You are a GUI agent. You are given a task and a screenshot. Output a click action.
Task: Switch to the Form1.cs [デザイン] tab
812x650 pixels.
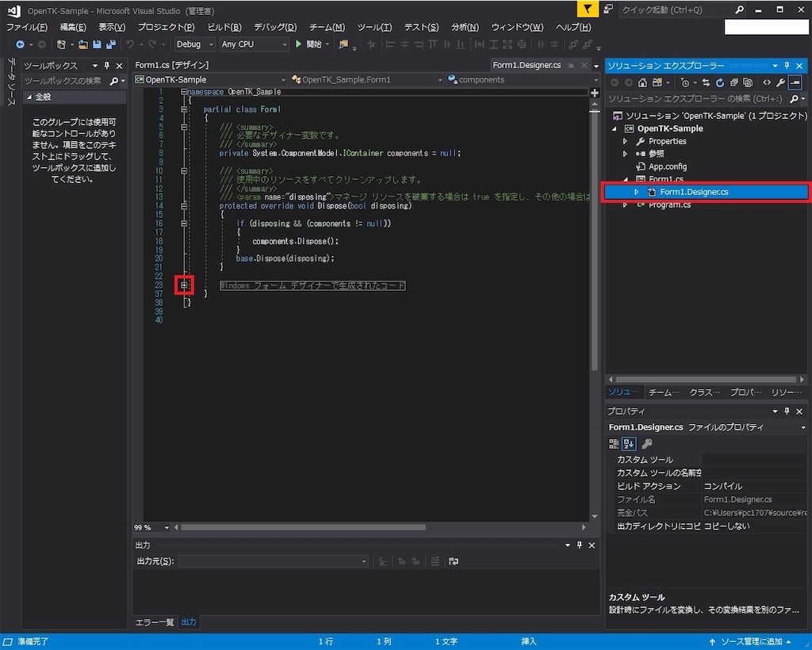pos(172,65)
